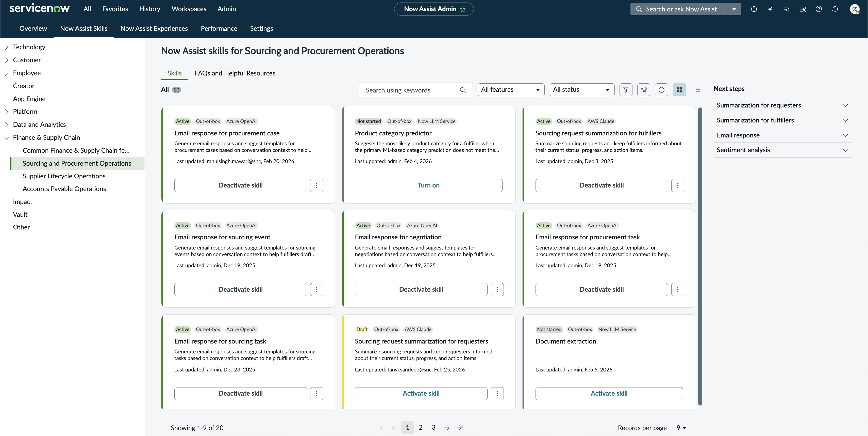Image resolution: width=868 pixels, height=436 pixels.
Task: Expand Summarization for requesters next step
Action: (782, 105)
